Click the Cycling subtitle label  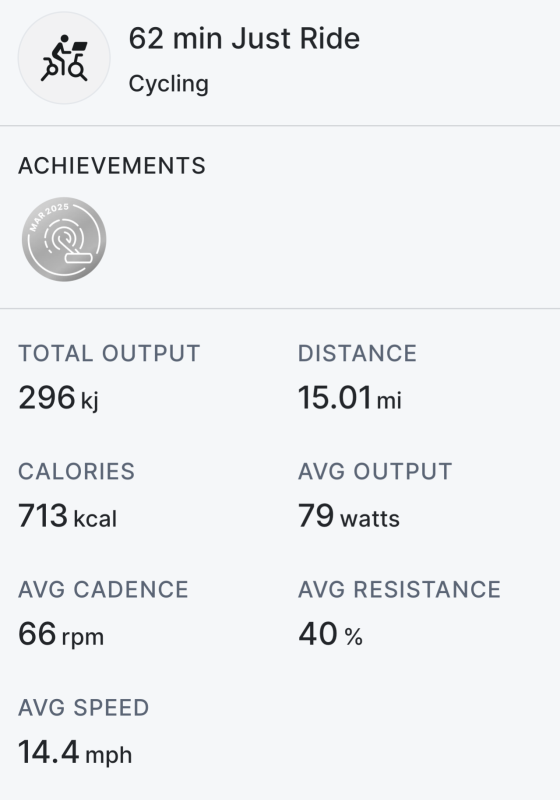point(169,84)
